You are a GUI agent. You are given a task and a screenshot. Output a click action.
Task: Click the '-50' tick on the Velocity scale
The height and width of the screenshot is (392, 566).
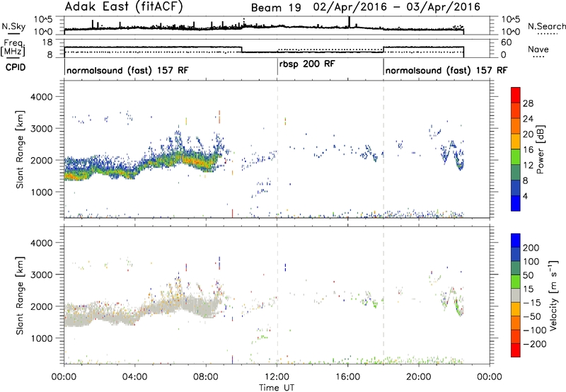click(x=533, y=316)
